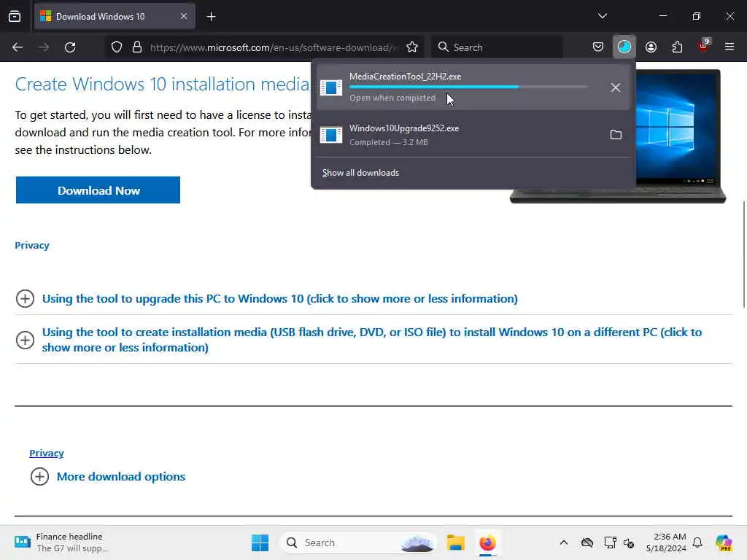Open the Firefox application hamburger menu
747x560 pixels.
pos(729,47)
